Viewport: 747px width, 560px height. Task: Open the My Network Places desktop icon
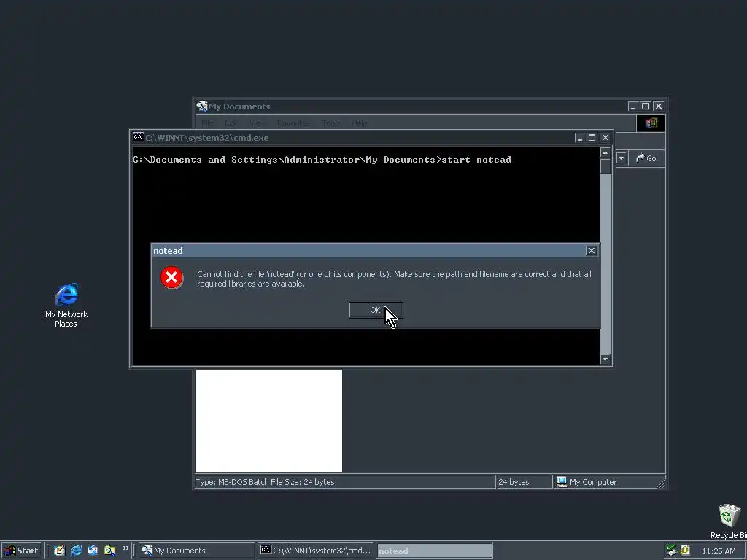click(66, 306)
